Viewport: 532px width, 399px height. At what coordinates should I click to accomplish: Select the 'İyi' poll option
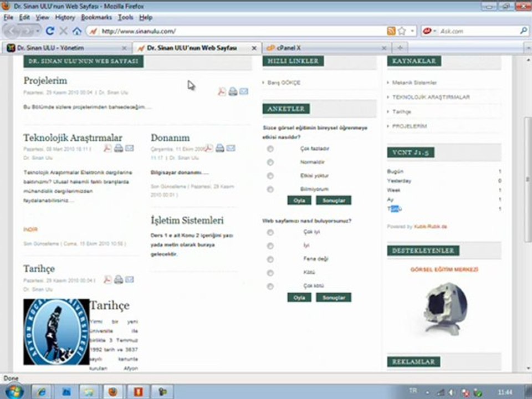pyautogui.click(x=270, y=245)
